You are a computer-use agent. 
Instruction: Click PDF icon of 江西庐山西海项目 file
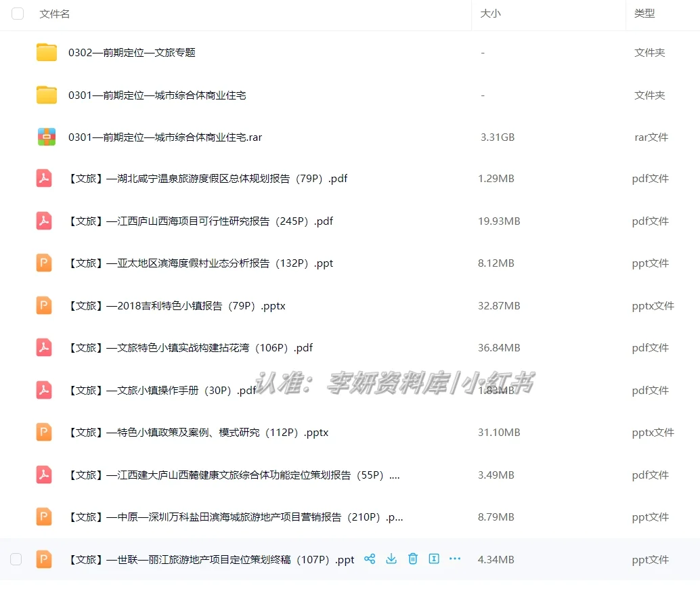tap(44, 221)
